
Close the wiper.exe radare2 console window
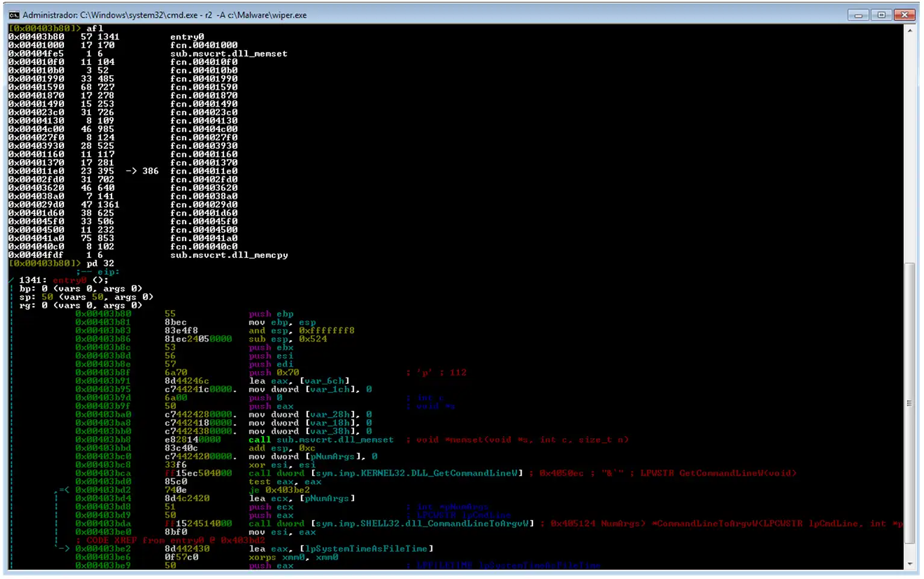point(905,15)
